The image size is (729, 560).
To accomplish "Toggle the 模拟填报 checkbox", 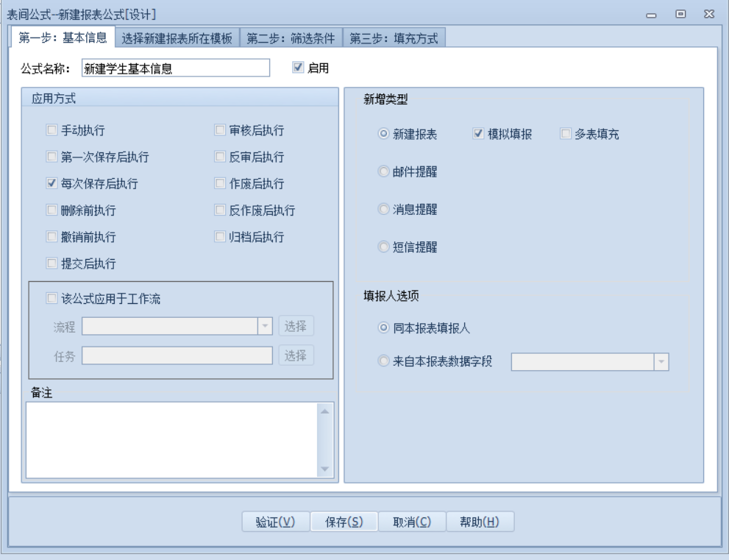I will pos(477,134).
